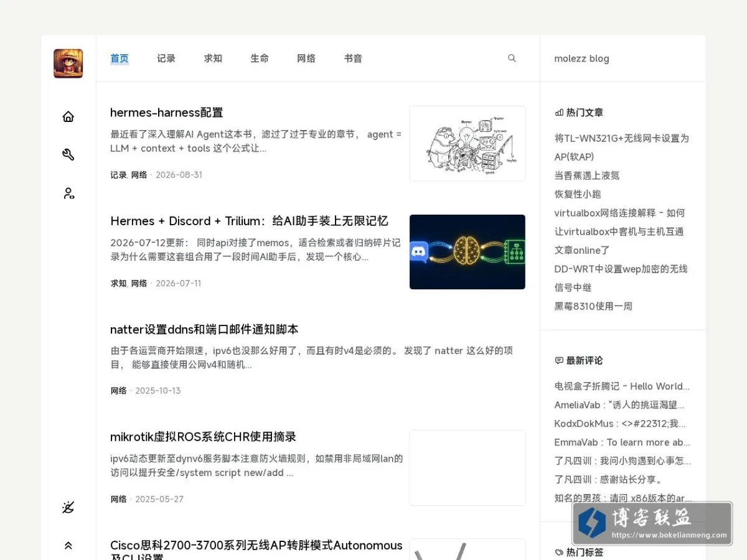The height and width of the screenshot is (560, 747).
Task: Open popular post 文章online了
Action: 582,250
